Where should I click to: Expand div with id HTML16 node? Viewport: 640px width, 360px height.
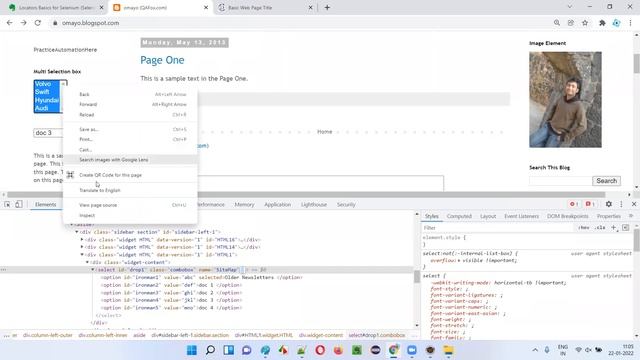[x=82, y=240]
